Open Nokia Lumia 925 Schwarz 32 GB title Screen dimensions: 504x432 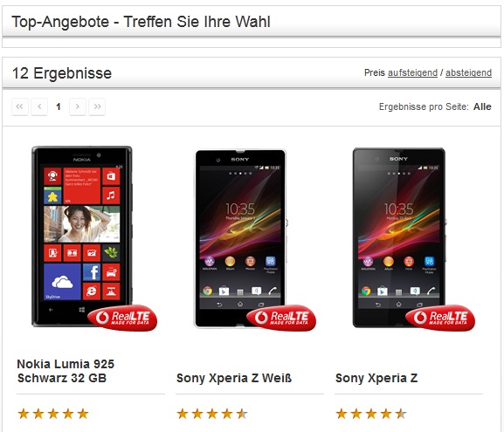pos(66,371)
